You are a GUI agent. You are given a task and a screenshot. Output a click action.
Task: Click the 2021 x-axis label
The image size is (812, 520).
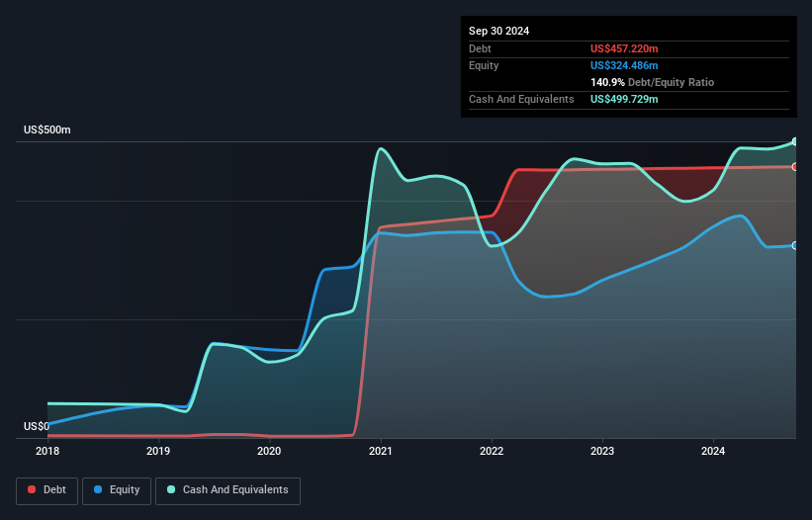(x=381, y=451)
